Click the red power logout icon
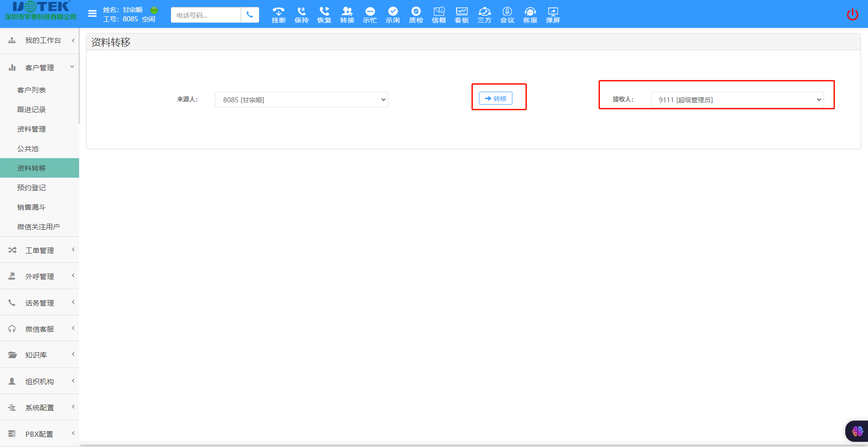This screenshot has height=447, width=868. coord(852,14)
